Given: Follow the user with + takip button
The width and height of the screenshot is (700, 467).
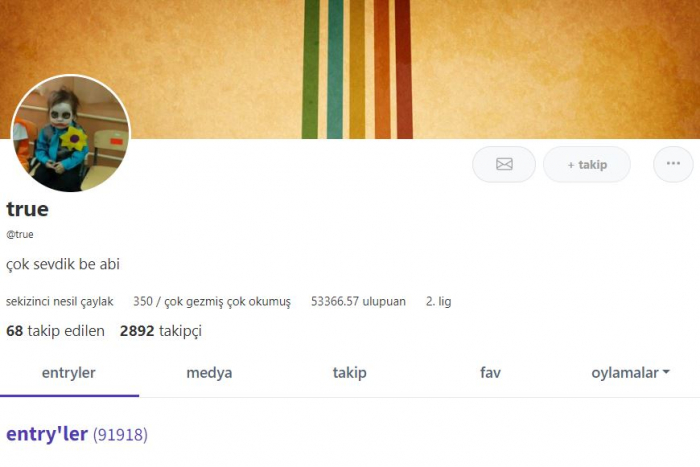Looking at the screenshot, I should pos(587,164).
